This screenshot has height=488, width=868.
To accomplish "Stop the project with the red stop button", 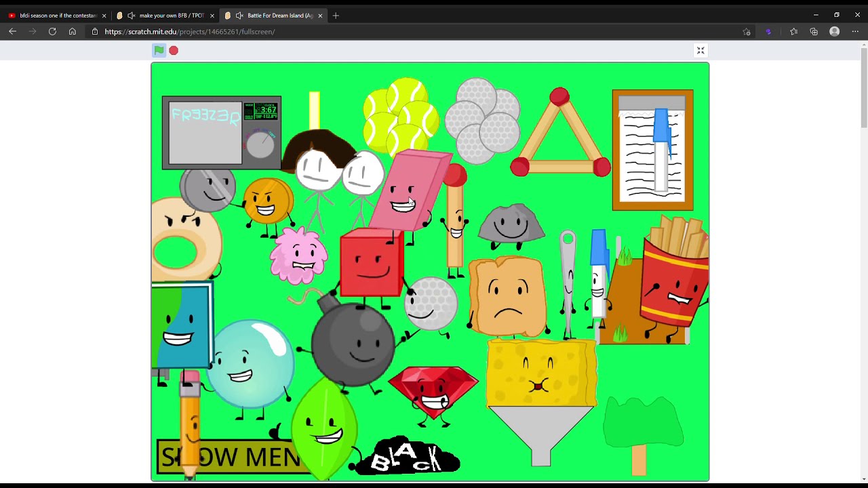I will pyautogui.click(x=174, y=50).
